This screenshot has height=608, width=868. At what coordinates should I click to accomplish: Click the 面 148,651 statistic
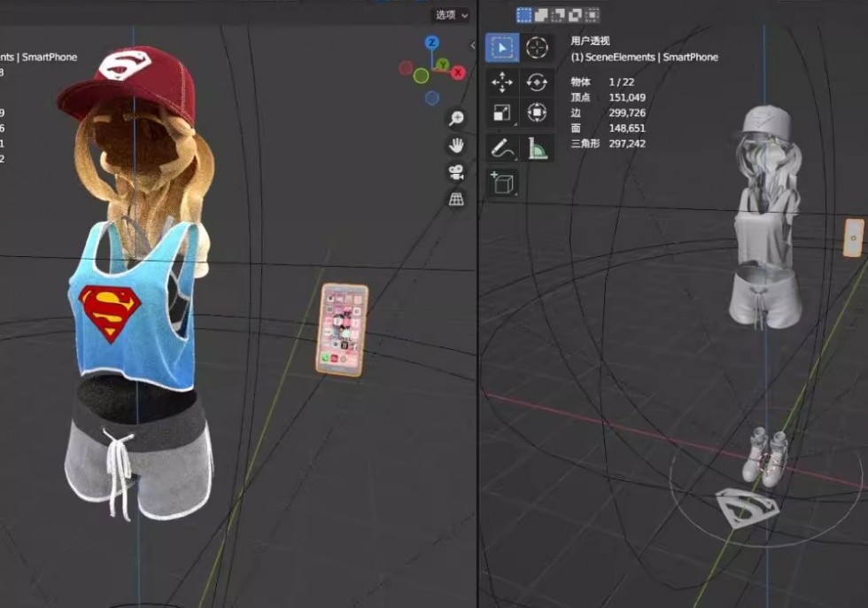click(608, 129)
